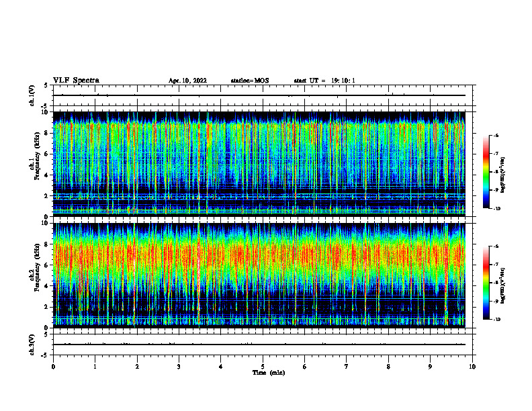Viewport: 532px width, 411px height.
Task: Click the "-6" label on ch.1 color bar
Action: [496, 135]
